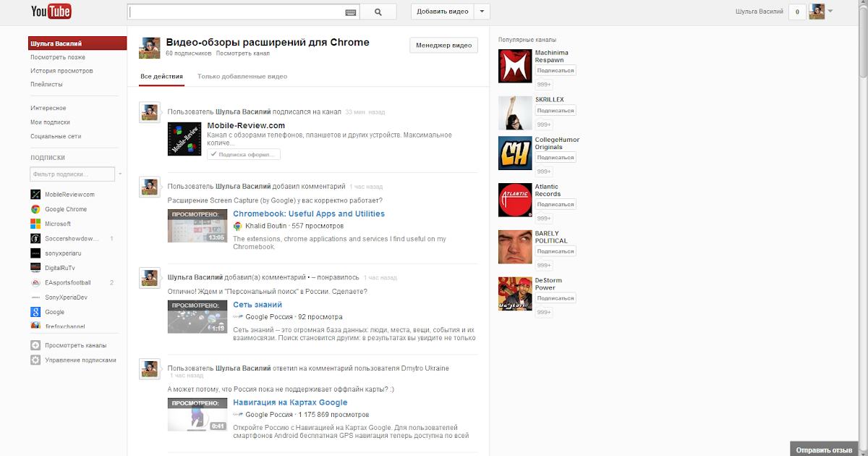Click the Управление подписками link
This screenshot has width=868, height=456.
[80, 360]
